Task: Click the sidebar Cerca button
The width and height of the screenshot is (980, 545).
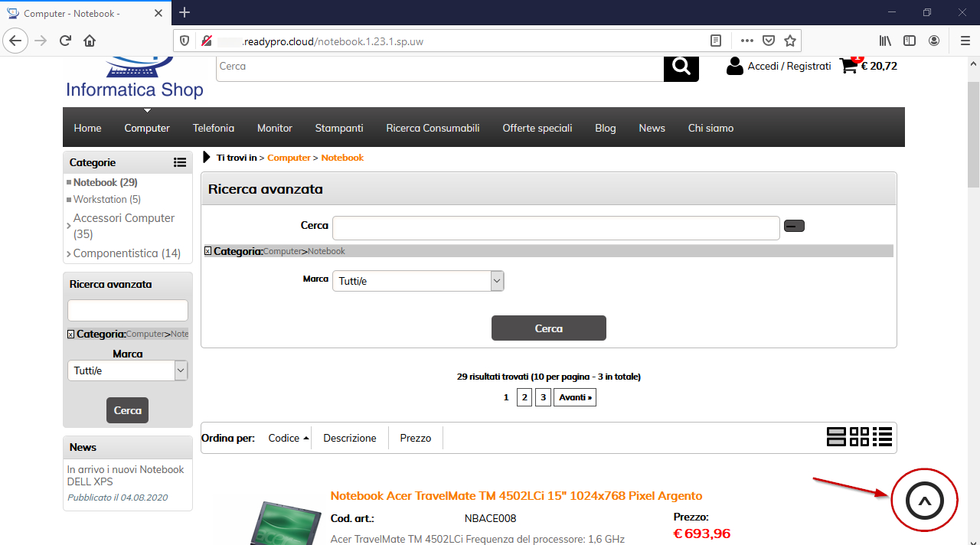Action: coord(128,410)
